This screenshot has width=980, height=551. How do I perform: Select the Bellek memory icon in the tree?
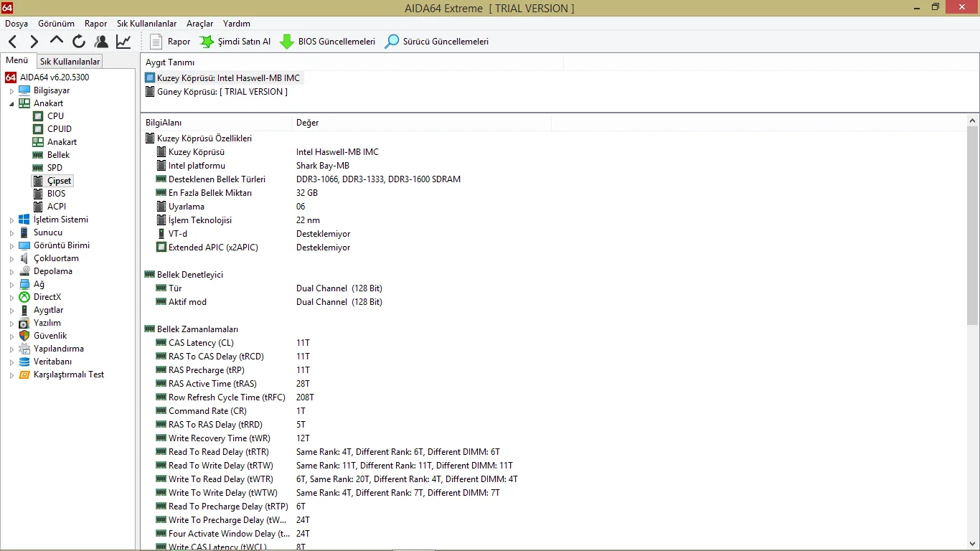tap(38, 155)
